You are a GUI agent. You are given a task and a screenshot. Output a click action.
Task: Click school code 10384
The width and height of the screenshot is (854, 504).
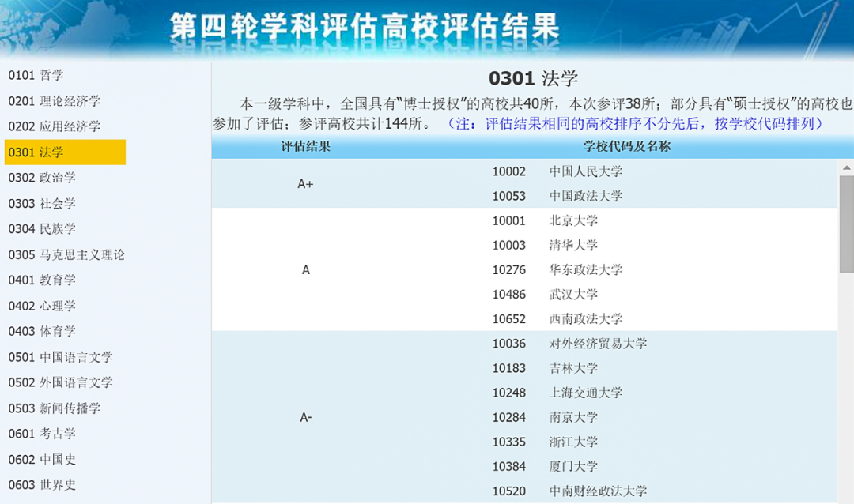[509, 466]
